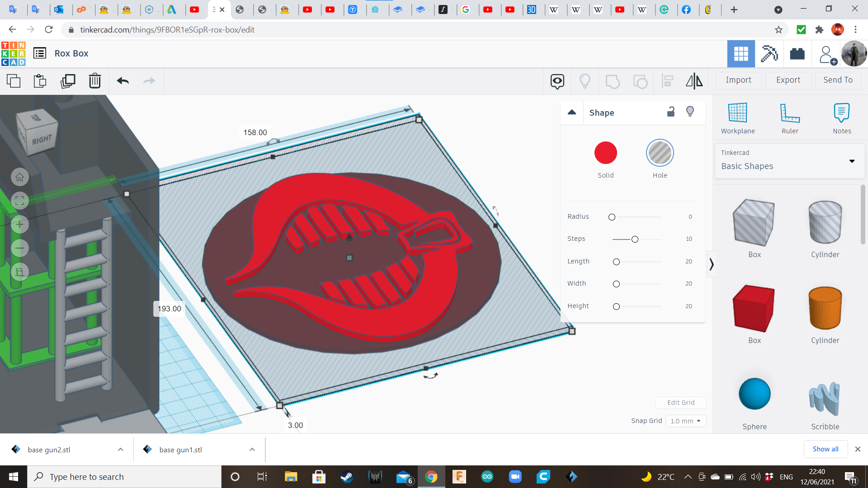868x488 pixels.
Task: Click the Copy icon in toolbar
Action: click(x=14, y=81)
